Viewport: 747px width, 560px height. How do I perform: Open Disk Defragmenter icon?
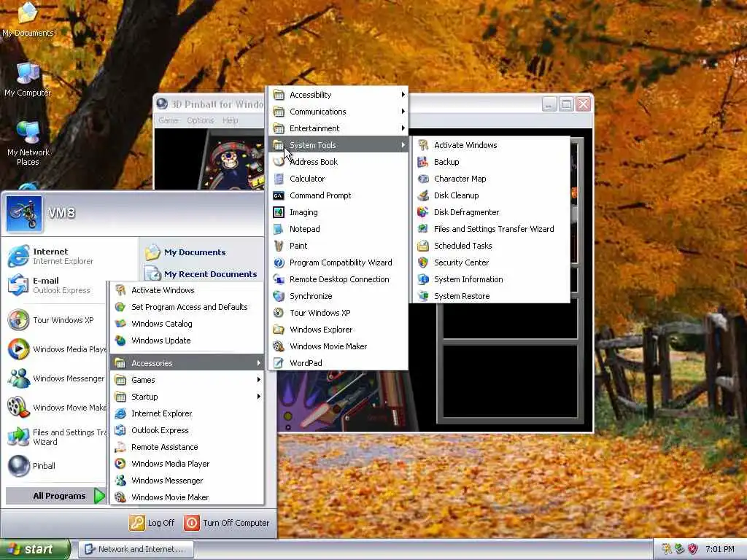point(422,212)
